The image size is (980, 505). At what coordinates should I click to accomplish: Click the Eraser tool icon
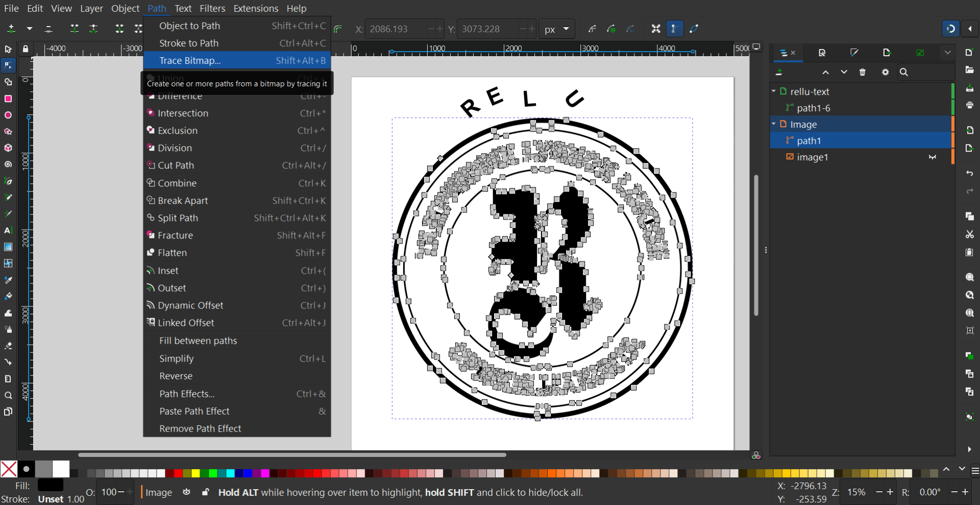8,346
